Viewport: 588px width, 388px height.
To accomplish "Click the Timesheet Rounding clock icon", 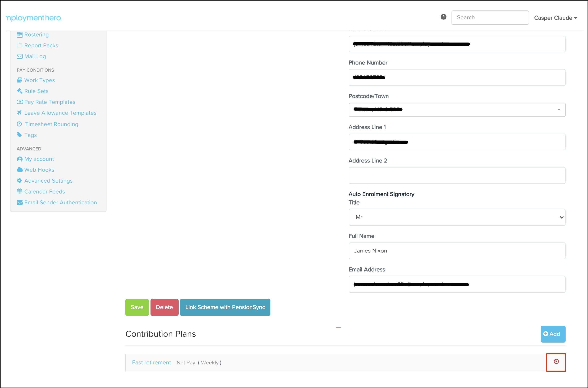I will pyautogui.click(x=19, y=124).
